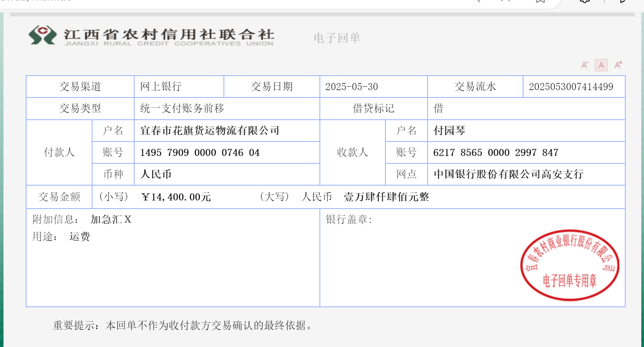Select the 交易流水 label cell
This screenshot has height=347, width=644.
(x=475, y=87)
